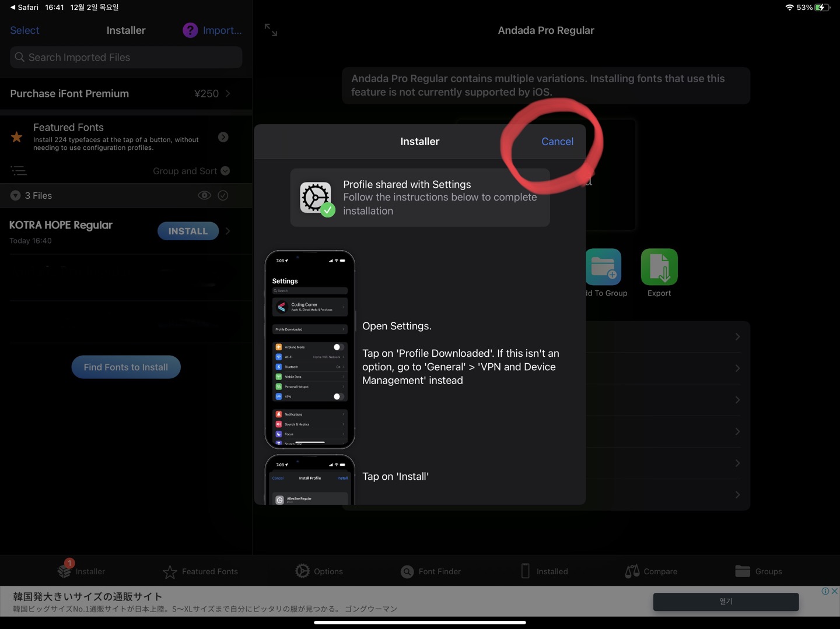The width and height of the screenshot is (840, 629).
Task: Tap Find Fonts to Install button
Action: [126, 367]
